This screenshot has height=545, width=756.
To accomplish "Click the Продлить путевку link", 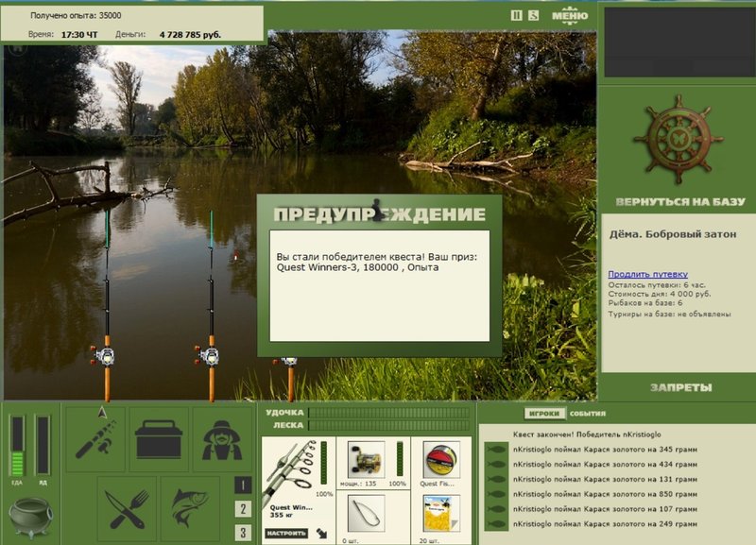I will pos(647,274).
